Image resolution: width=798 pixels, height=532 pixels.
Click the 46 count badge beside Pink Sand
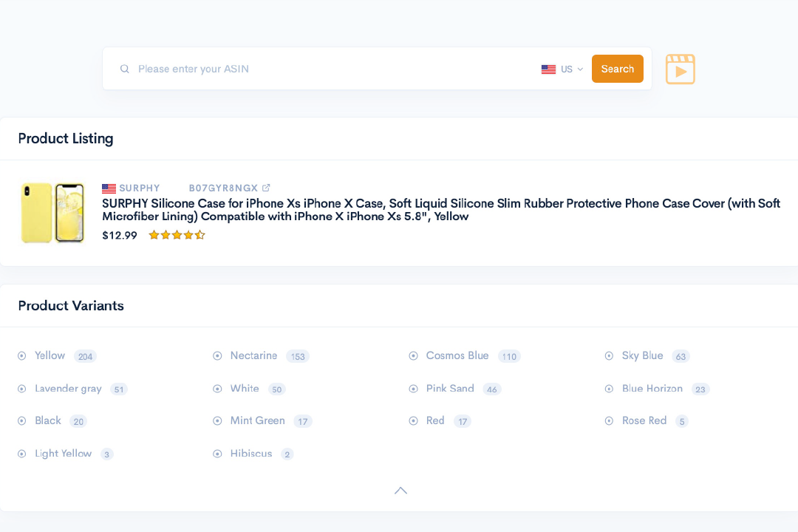[491, 389]
